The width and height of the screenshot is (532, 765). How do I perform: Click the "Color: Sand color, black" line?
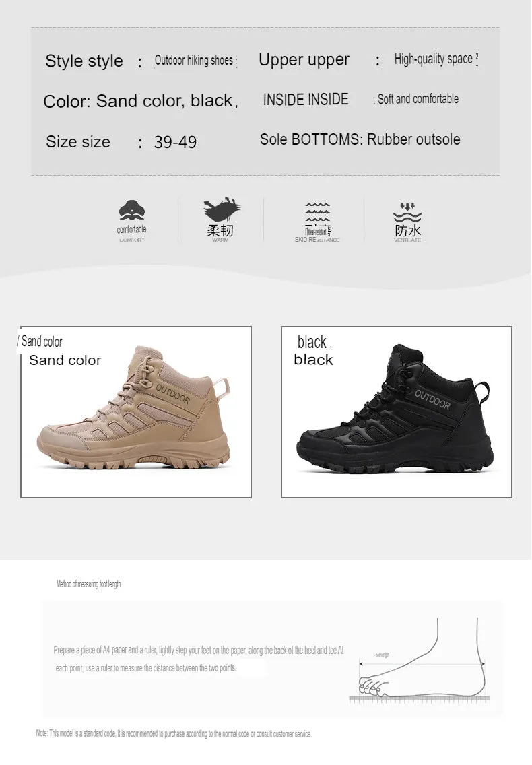[139, 101]
